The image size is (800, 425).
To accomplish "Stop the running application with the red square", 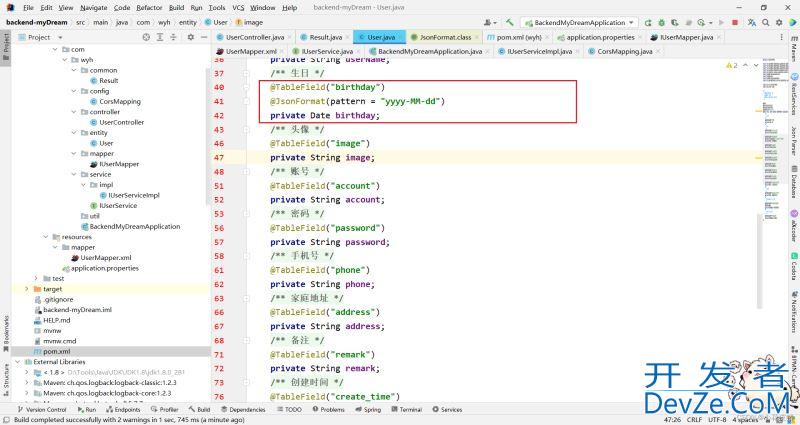I will (735, 22).
